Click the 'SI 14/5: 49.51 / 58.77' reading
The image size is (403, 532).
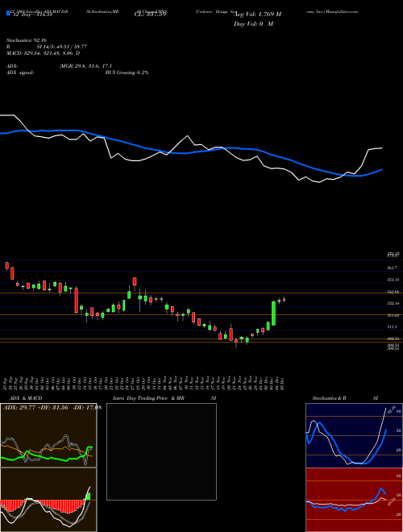[61, 47]
